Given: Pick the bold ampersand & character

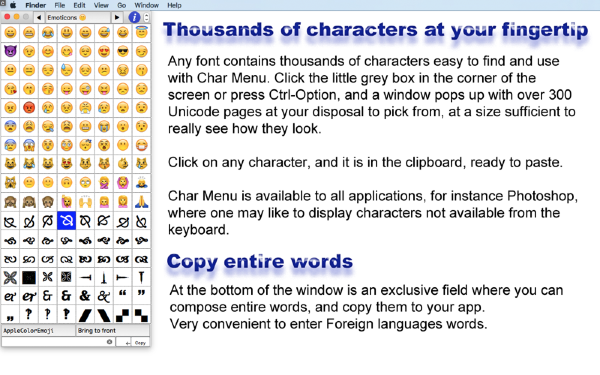Looking at the screenshot, I should (85, 296).
